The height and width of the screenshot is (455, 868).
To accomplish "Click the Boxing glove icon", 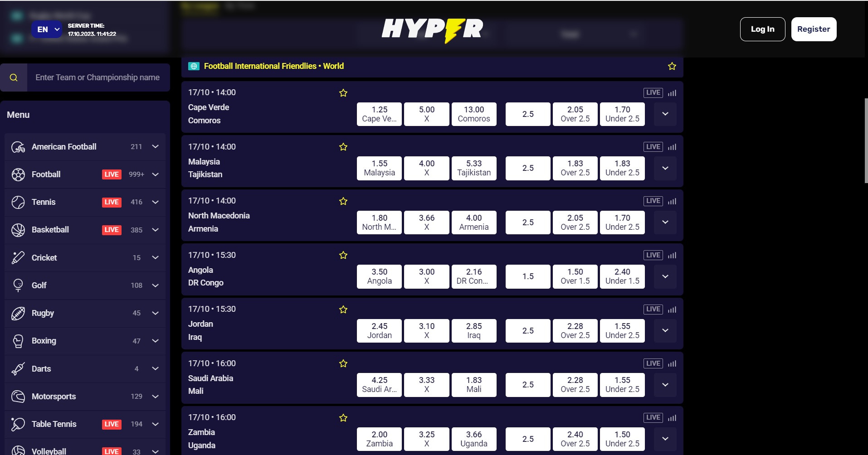I will [x=18, y=341].
